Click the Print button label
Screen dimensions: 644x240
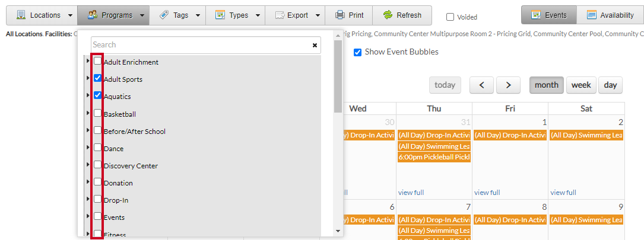tap(356, 15)
